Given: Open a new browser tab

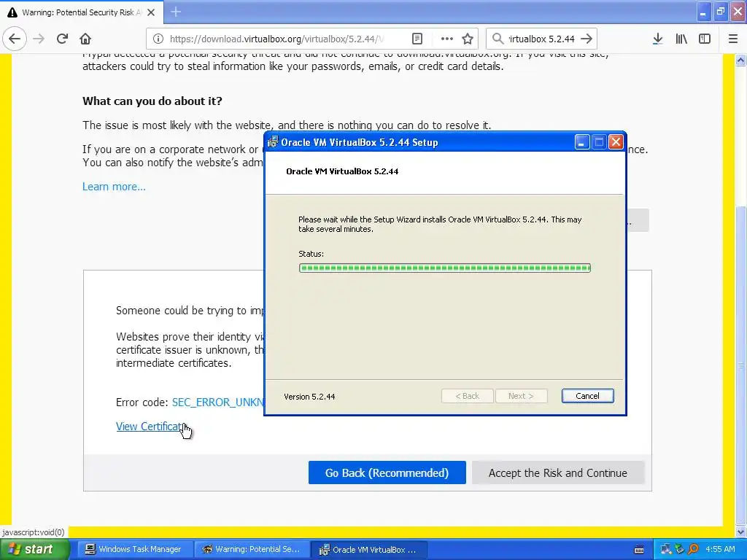Looking at the screenshot, I should 176,12.
